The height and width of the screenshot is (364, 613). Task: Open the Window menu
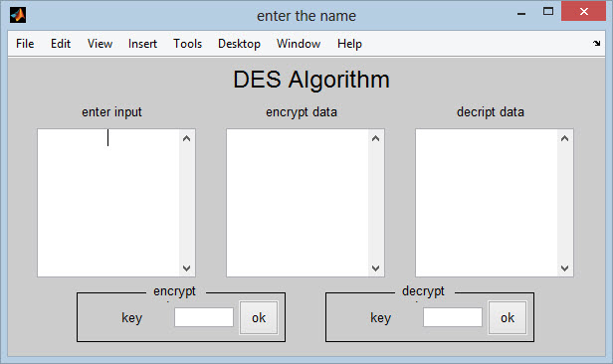(x=299, y=44)
